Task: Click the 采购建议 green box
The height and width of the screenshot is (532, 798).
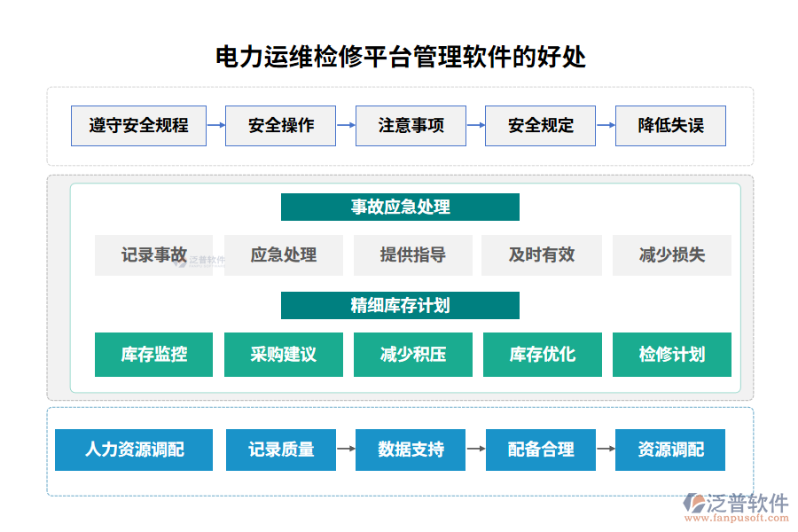Action: coord(284,355)
